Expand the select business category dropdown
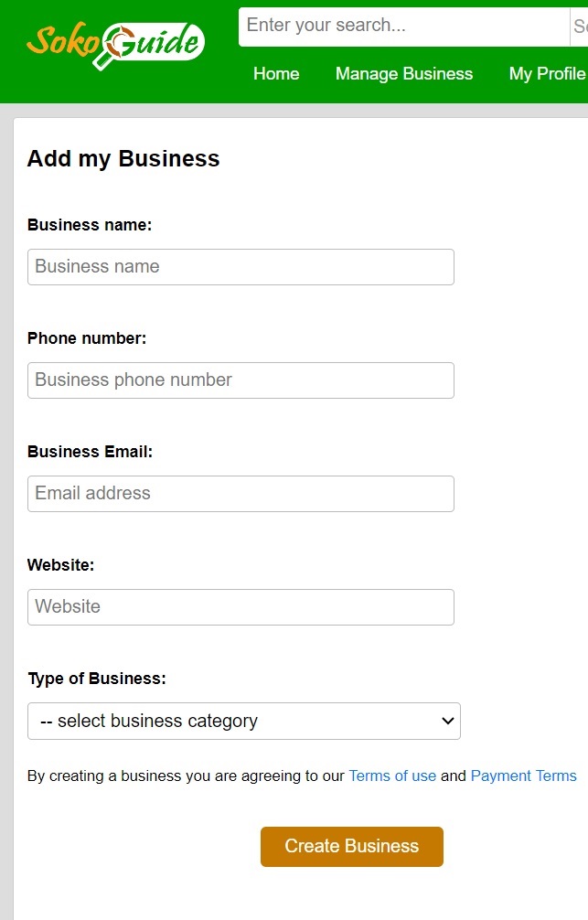The height and width of the screenshot is (920, 588). pos(244,721)
